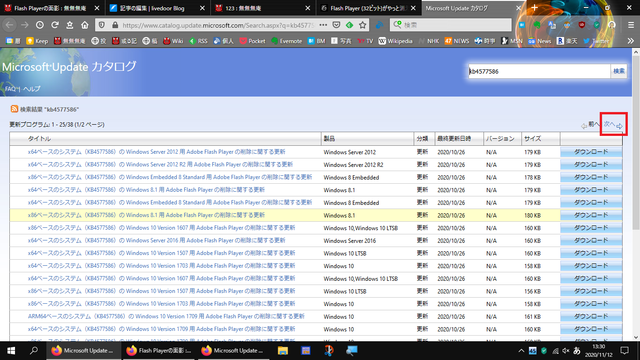Go to next results page via 次へ
This screenshot has width=640, height=360.
click(613, 124)
